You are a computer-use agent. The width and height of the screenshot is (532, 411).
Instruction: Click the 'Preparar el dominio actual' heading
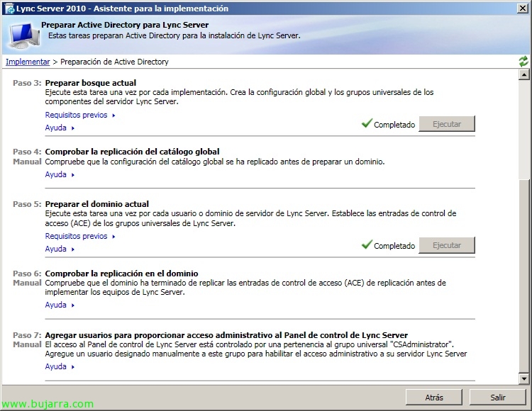point(97,204)
